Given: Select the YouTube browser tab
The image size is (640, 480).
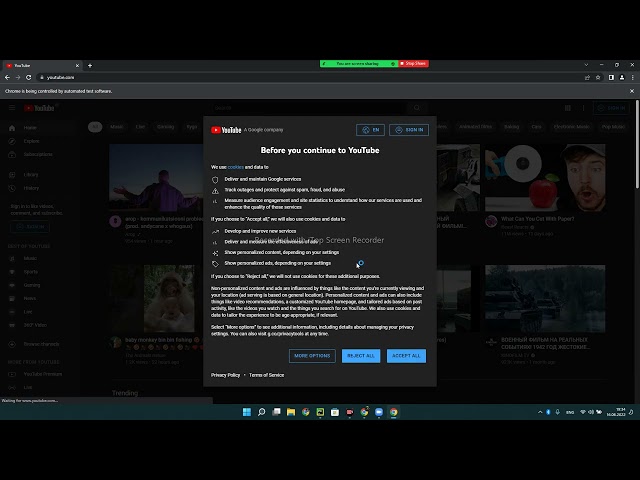Looking at the screenshot, I should 42,65.
